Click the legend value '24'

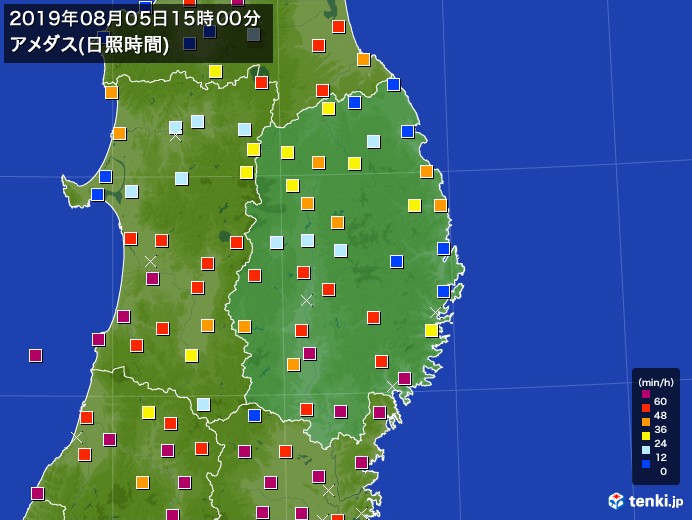[x=660, y=443]
